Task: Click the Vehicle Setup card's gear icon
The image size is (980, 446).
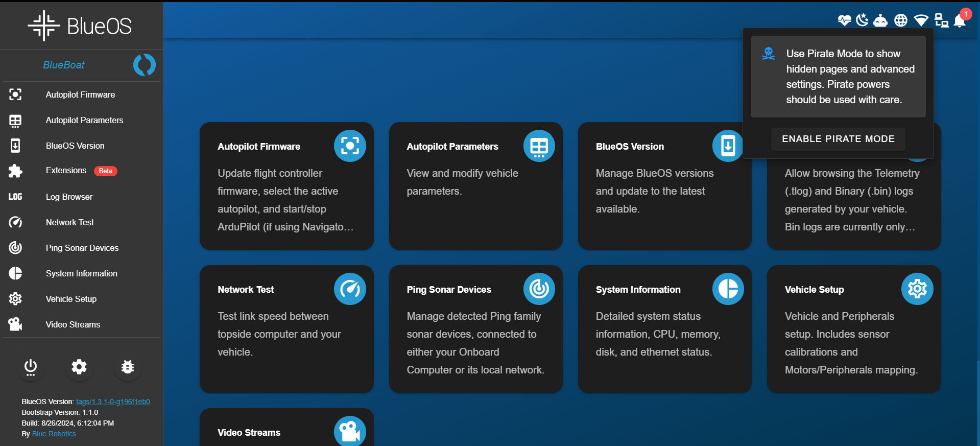Action: pos(917,289)
